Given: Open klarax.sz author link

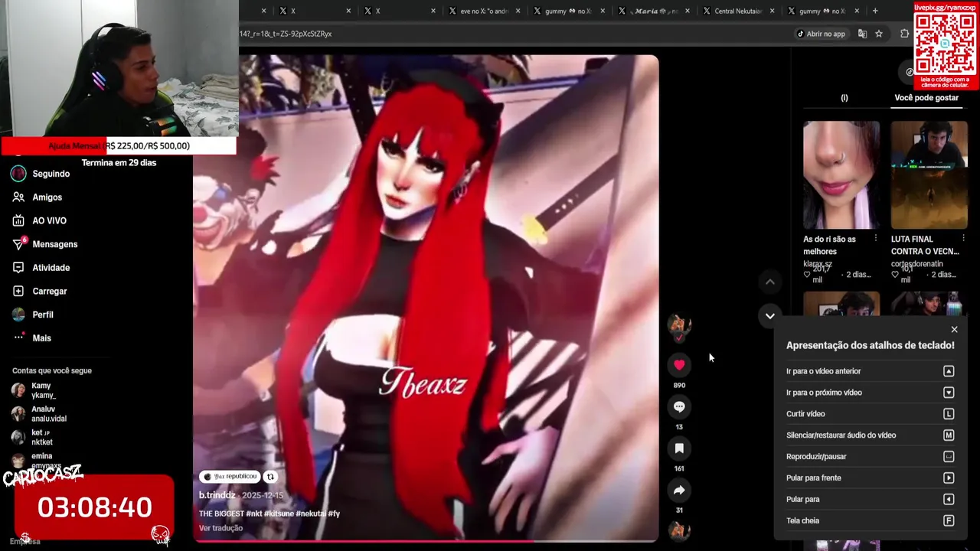Looking at the screenshot, I should coord(818,263).
